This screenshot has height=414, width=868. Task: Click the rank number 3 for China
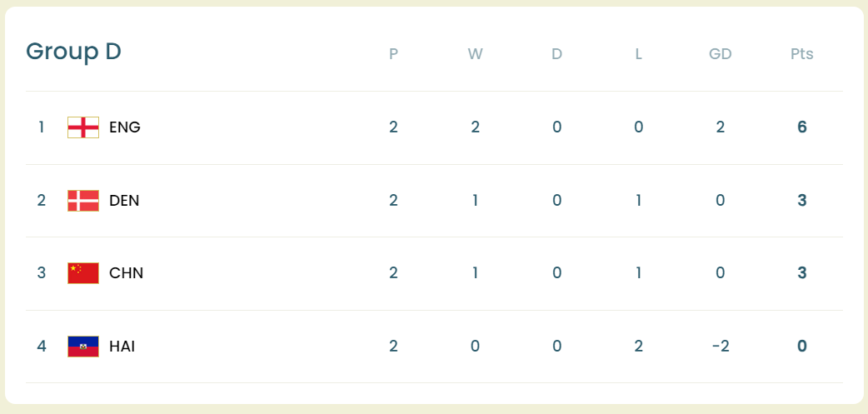pos(42,273)
